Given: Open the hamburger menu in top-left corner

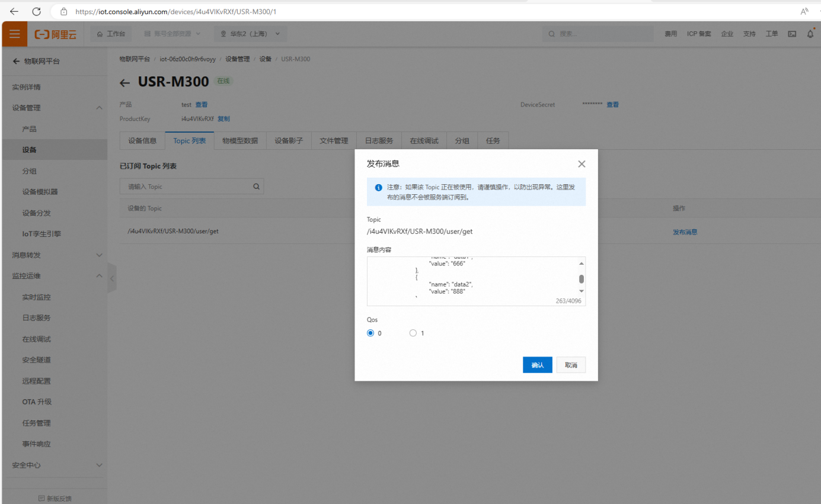Looking at the screenshot, I should [x=14, y=34].
